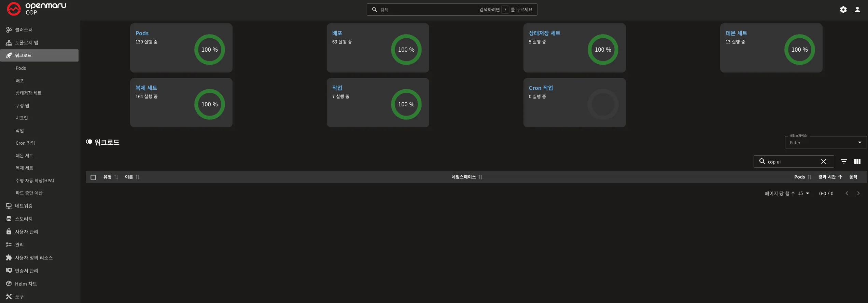
Task: Click the Cron 작업 card title link
Action: coord(541,88)
